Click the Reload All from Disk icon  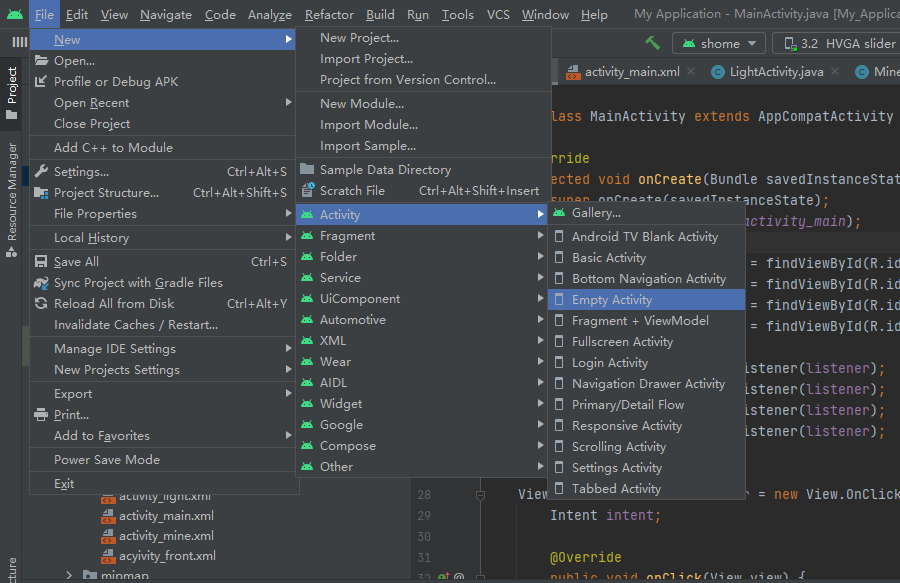pos(41,303)
